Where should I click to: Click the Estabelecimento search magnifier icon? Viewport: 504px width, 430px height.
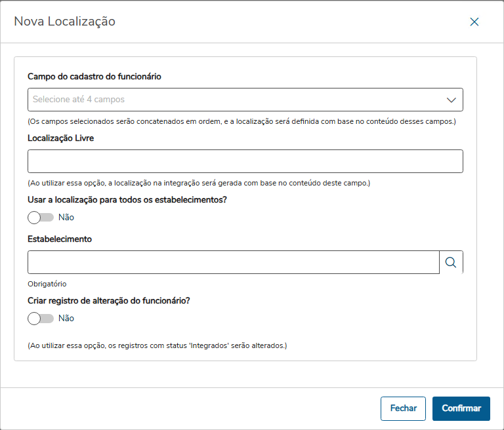pos(451,262)
